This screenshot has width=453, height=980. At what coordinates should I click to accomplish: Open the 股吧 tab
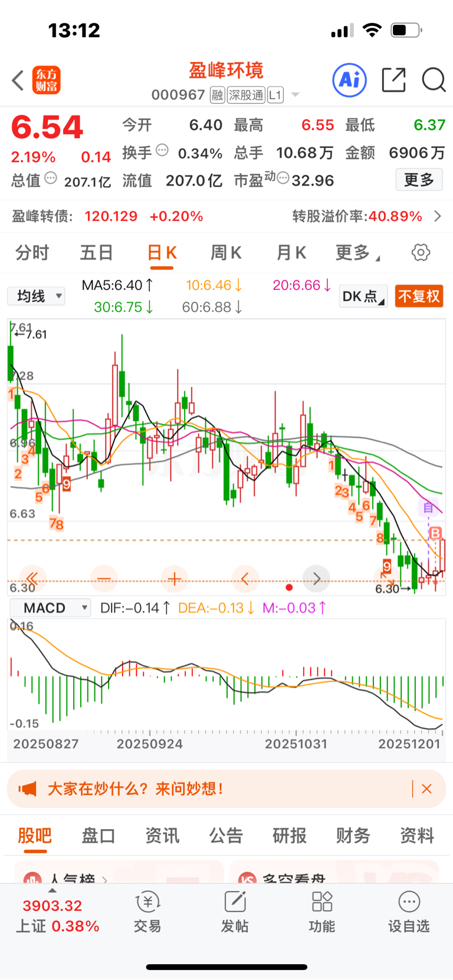[x=35, y=836]
